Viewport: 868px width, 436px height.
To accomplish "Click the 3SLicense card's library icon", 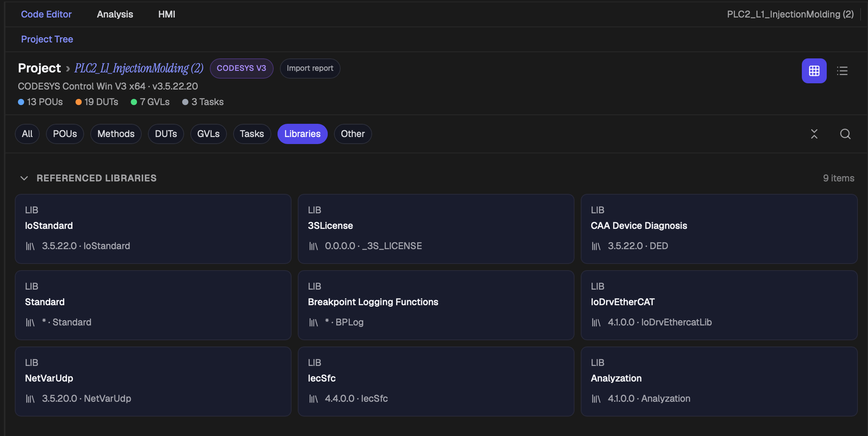I will pyautogui.click(x=313, y=246).
